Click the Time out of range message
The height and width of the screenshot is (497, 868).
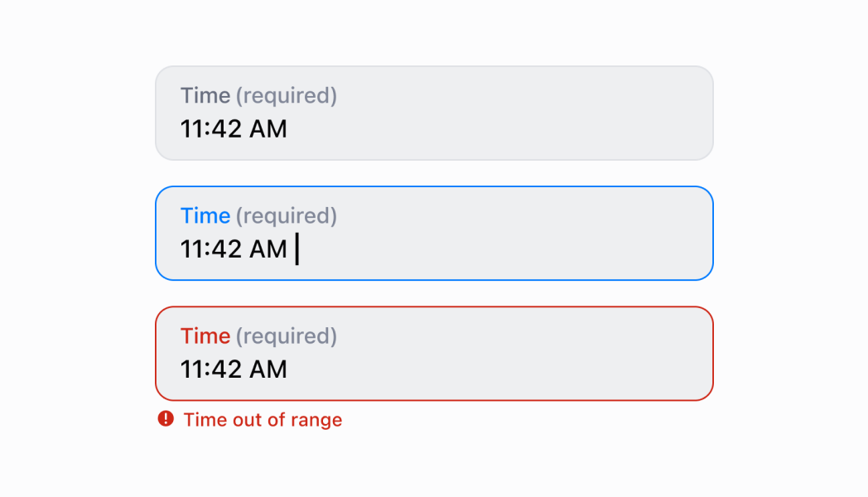point(263,420)
